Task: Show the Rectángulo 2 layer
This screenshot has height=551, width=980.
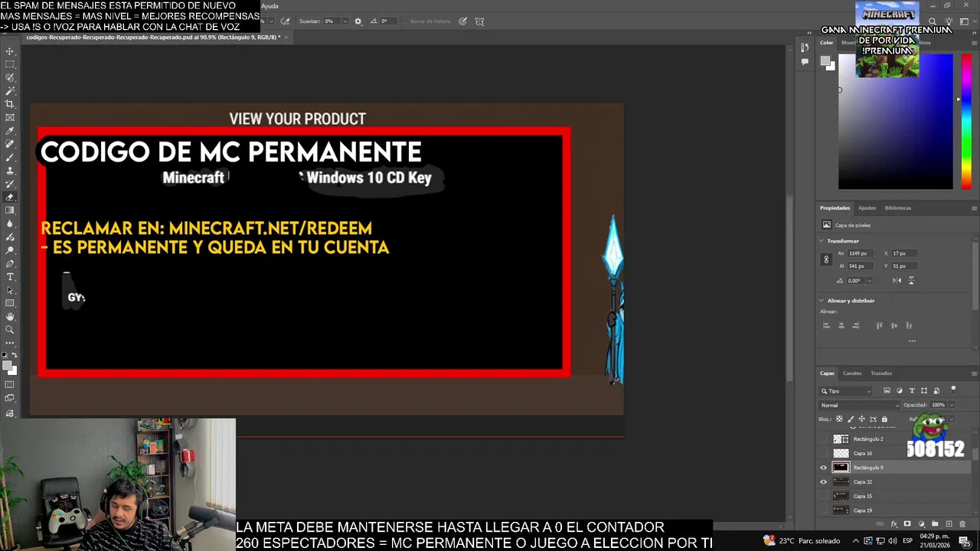Action: (x=824, y=439)
